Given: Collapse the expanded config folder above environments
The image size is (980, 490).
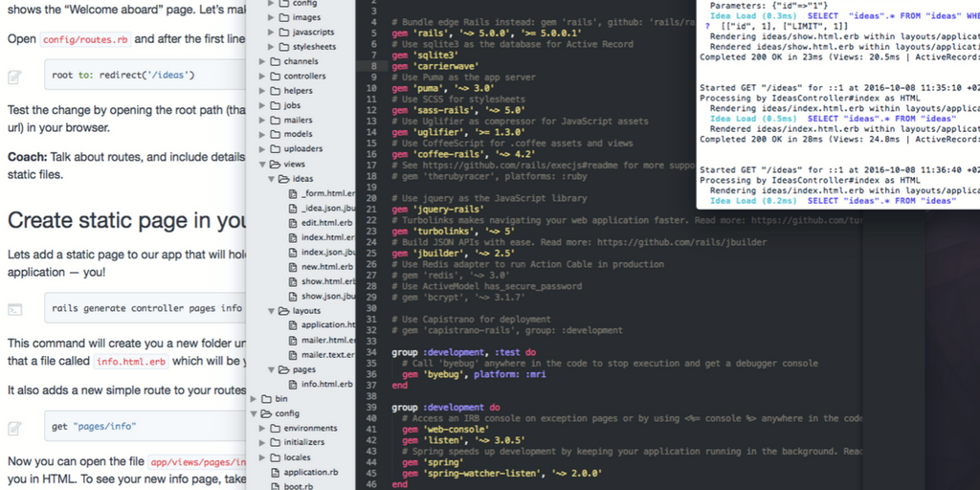Looking at the screenshot, I should point(253,413).
